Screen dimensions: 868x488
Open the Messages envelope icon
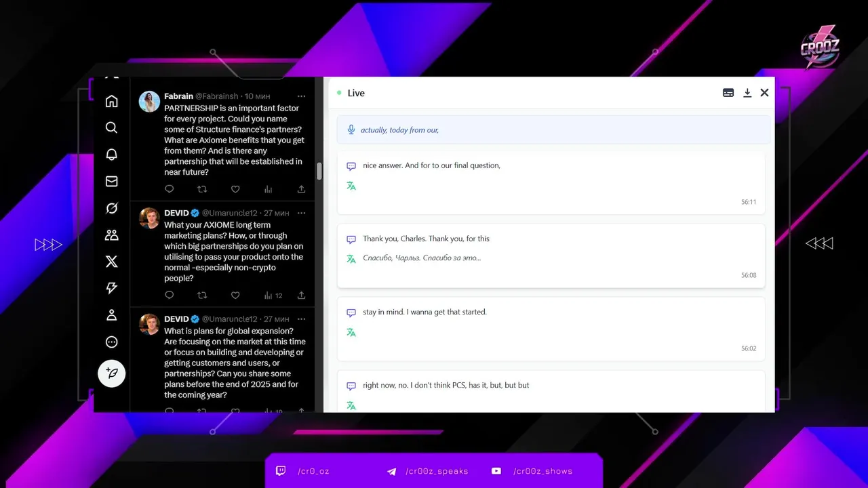point(112,181)
